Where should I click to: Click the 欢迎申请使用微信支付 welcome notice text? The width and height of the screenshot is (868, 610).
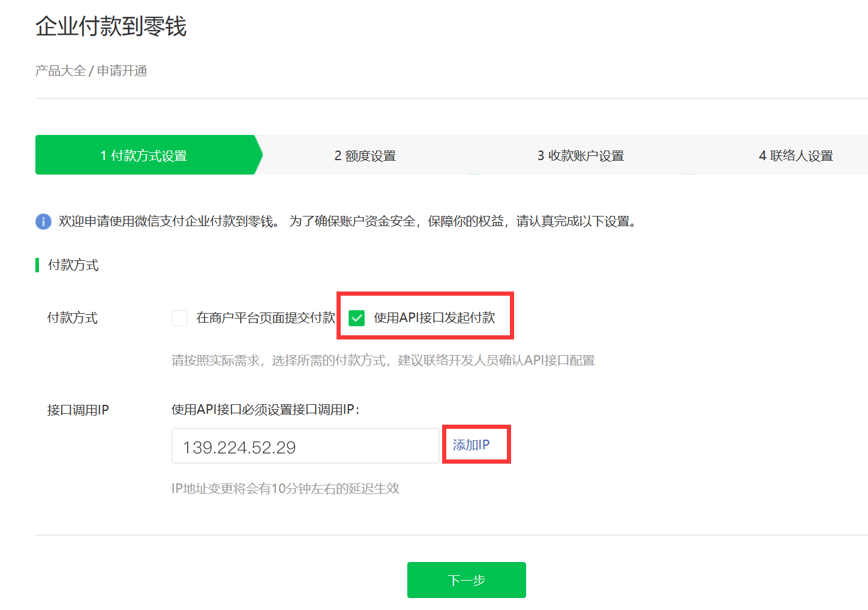[x=348, y=221]
